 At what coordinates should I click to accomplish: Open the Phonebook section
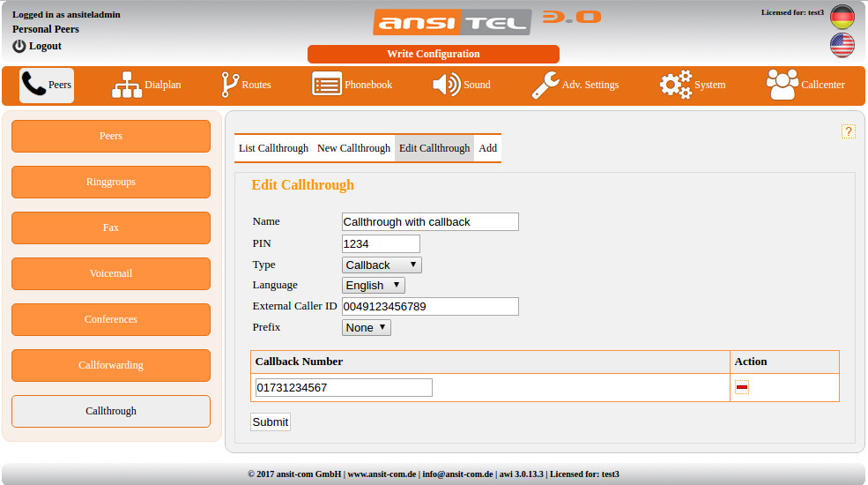coord(352,85)
